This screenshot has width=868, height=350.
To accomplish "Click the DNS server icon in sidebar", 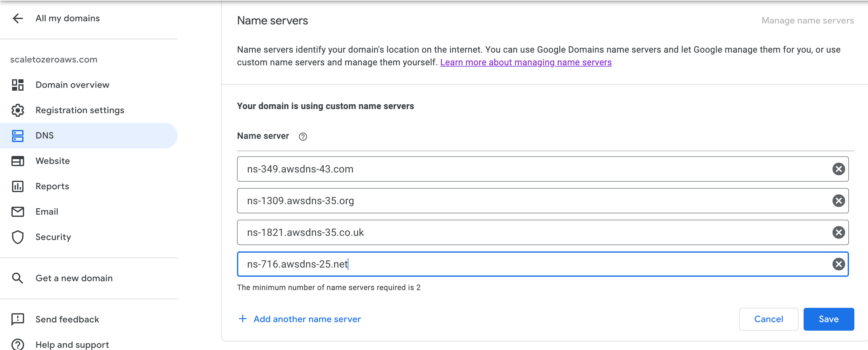I will pos(17,136).
